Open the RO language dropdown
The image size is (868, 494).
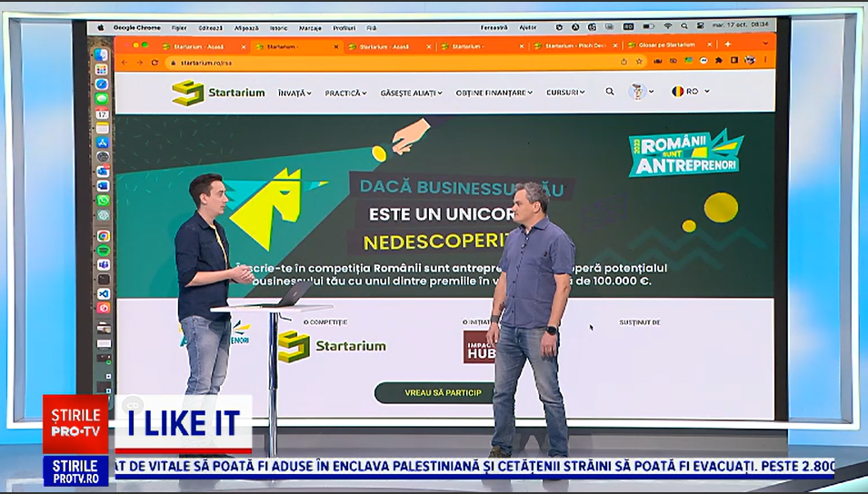tap(690, 92)
